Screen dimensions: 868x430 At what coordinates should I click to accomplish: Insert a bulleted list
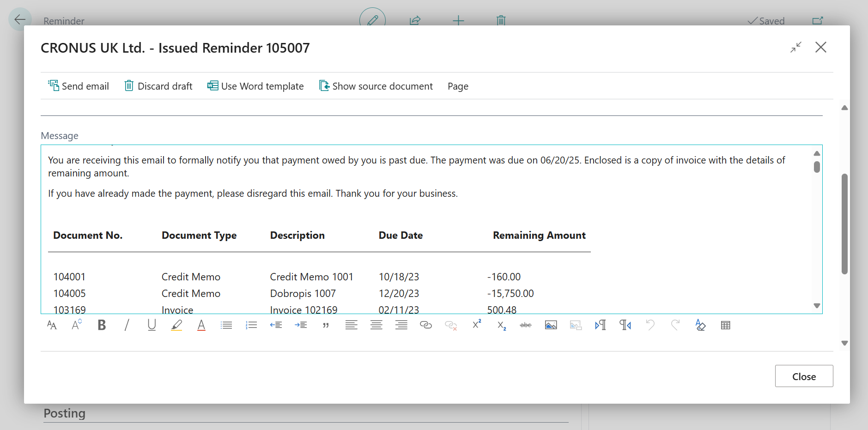226,325
